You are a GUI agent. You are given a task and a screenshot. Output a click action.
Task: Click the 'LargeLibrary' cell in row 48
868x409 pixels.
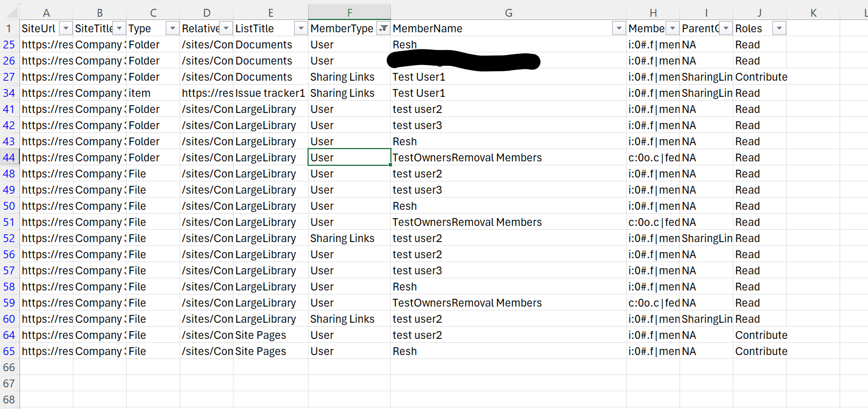[271, 174]
